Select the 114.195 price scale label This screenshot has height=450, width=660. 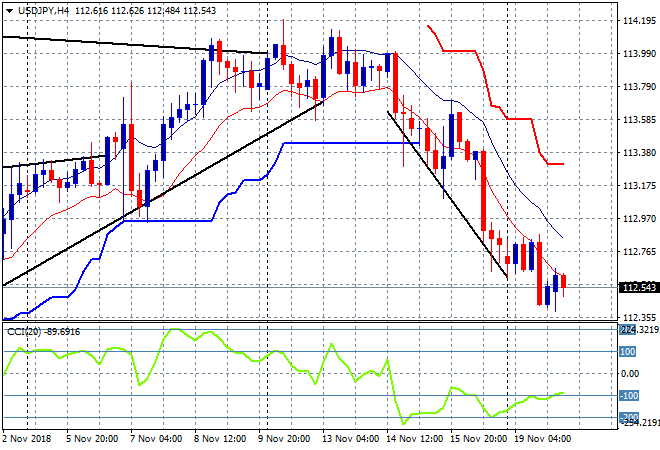[639, 21]
